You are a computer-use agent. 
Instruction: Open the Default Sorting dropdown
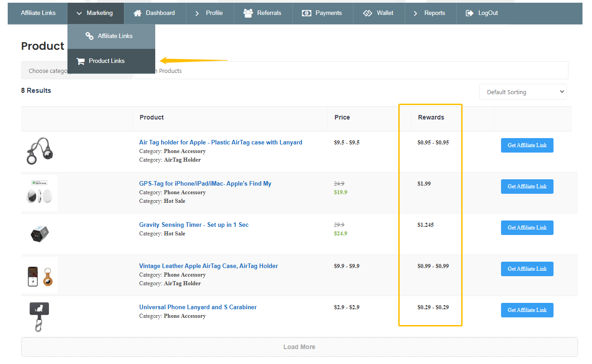523,92
